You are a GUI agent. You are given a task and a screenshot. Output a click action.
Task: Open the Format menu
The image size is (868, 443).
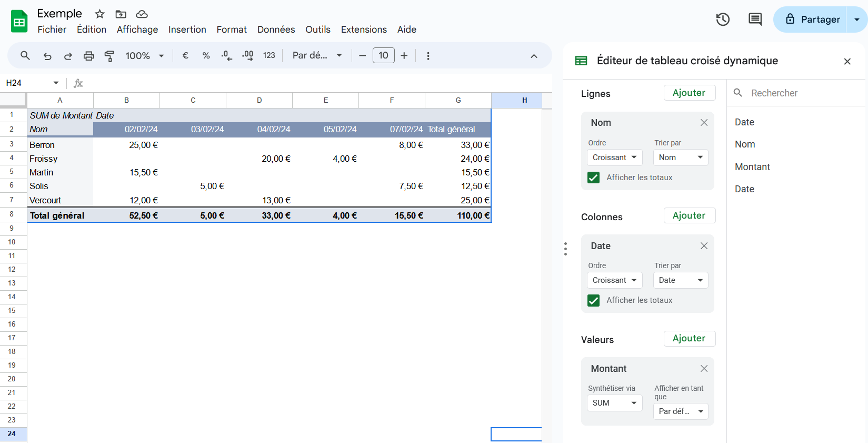(232, 29)
